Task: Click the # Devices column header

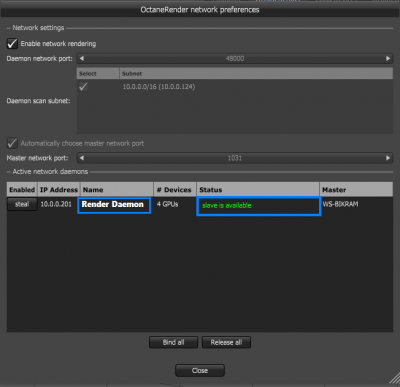Action: 175,190
